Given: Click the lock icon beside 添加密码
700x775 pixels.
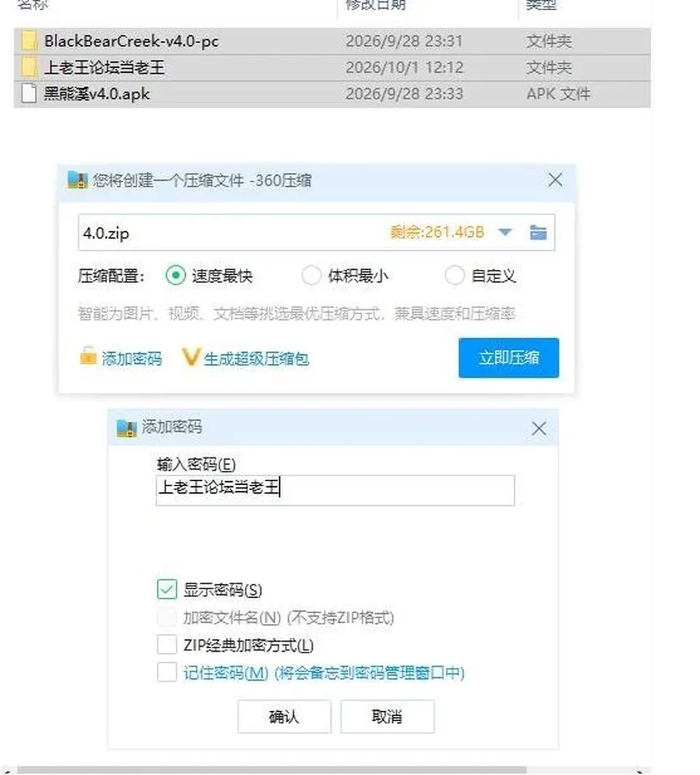Looking at the screenshot, I should tap(88, 356).
